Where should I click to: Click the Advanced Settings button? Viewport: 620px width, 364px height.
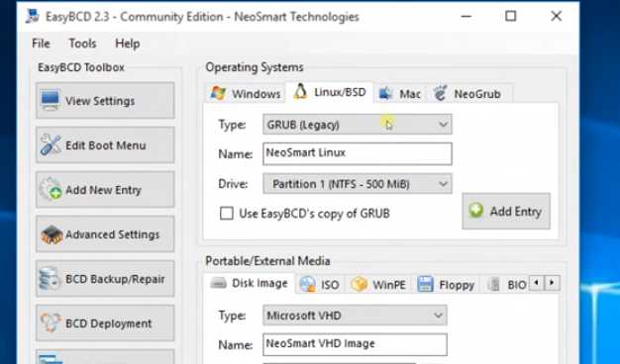(105, 234)
